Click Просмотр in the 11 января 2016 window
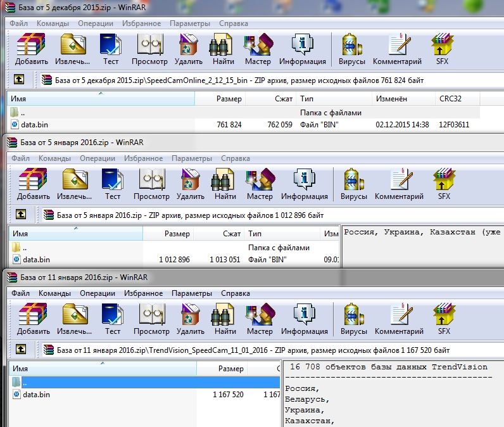504x427 pixels. click(x=151, y=319)
